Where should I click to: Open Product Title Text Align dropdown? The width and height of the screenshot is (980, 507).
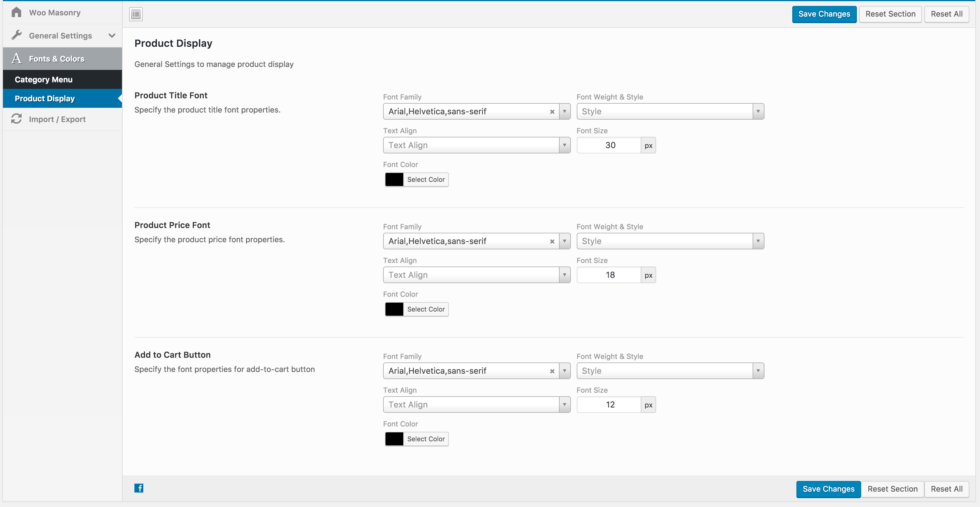pos(477,145)
